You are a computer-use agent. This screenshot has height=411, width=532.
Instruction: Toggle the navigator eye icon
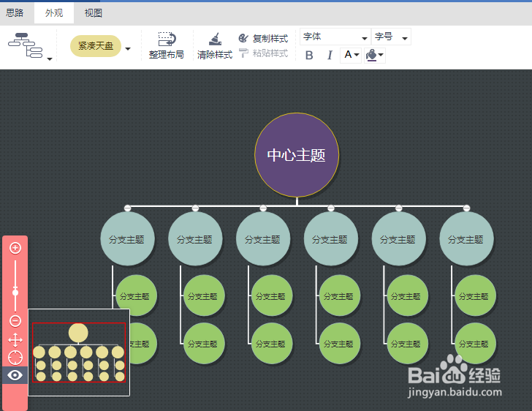point(15,375)
